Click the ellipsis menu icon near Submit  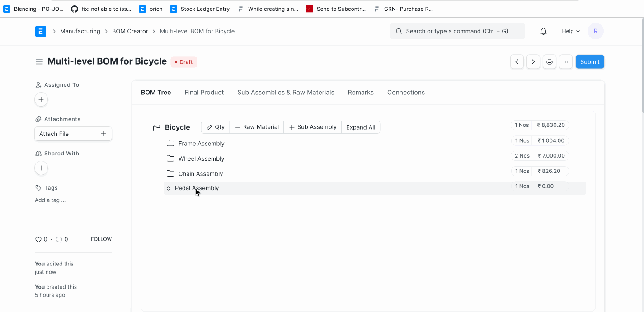(565, 61)
